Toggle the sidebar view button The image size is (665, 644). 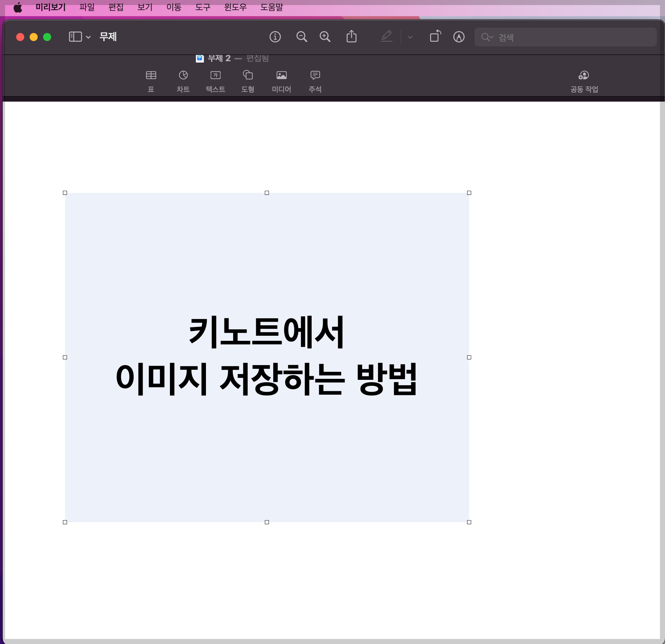click(75, 37)
